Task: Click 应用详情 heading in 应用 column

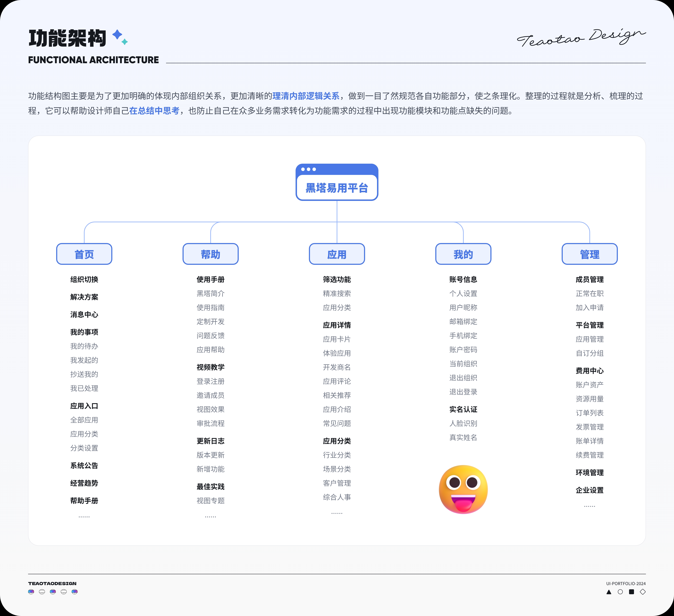Action: (337, 325)
